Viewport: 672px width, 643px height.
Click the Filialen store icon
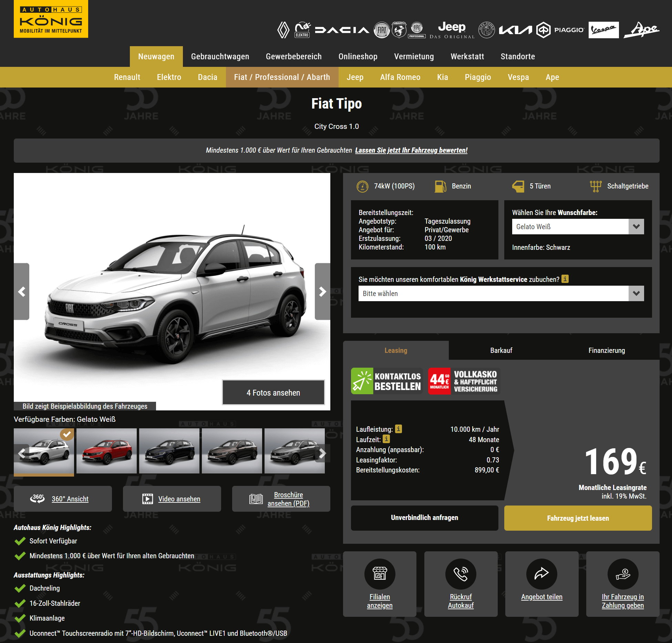380,574
